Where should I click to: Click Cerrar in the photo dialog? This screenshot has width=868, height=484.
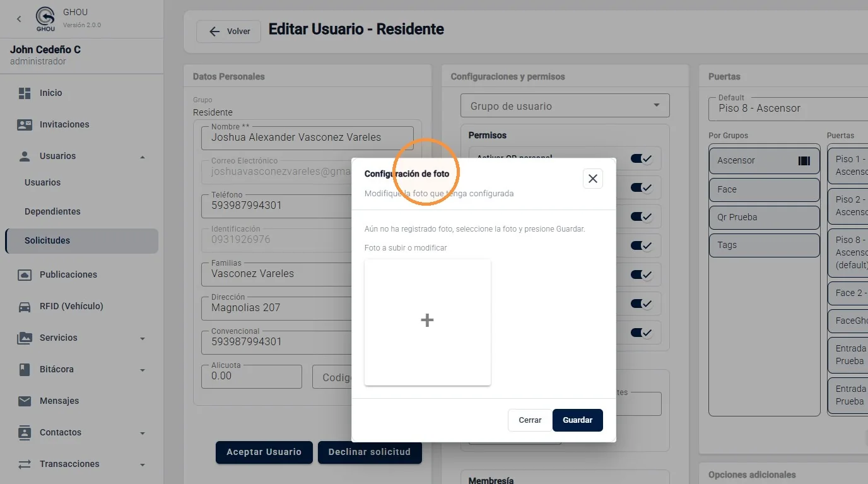[530, 420]
